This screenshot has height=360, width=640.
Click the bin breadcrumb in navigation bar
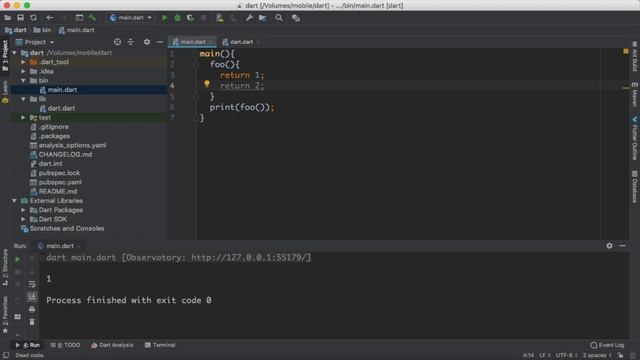point(42,30)
